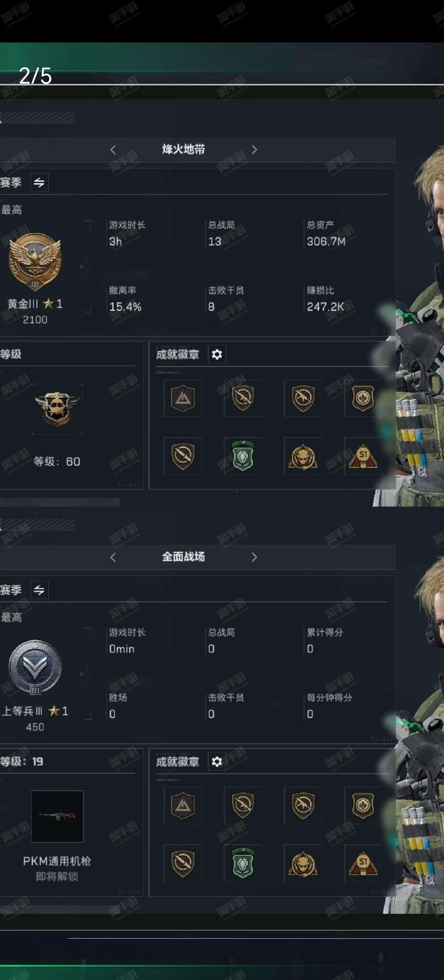The image size is (444, 980).
Task: Select the green hexagon badge in lower panel
Action: click(x=243, y=863)
